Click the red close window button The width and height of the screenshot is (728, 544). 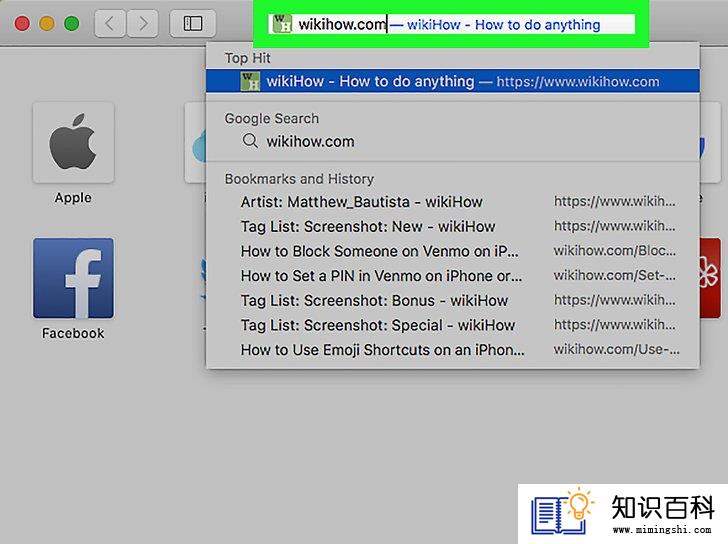(22, 23)
